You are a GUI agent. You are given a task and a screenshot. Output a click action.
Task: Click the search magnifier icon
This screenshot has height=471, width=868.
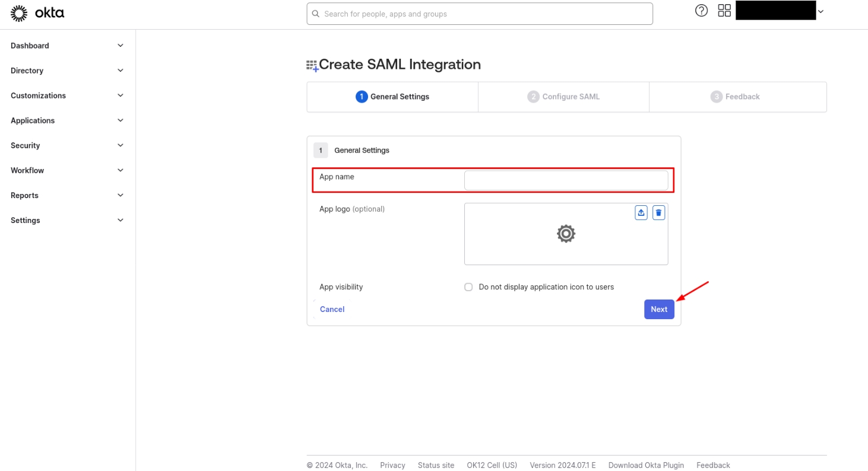pyautogui.click(x=315, y=14)
